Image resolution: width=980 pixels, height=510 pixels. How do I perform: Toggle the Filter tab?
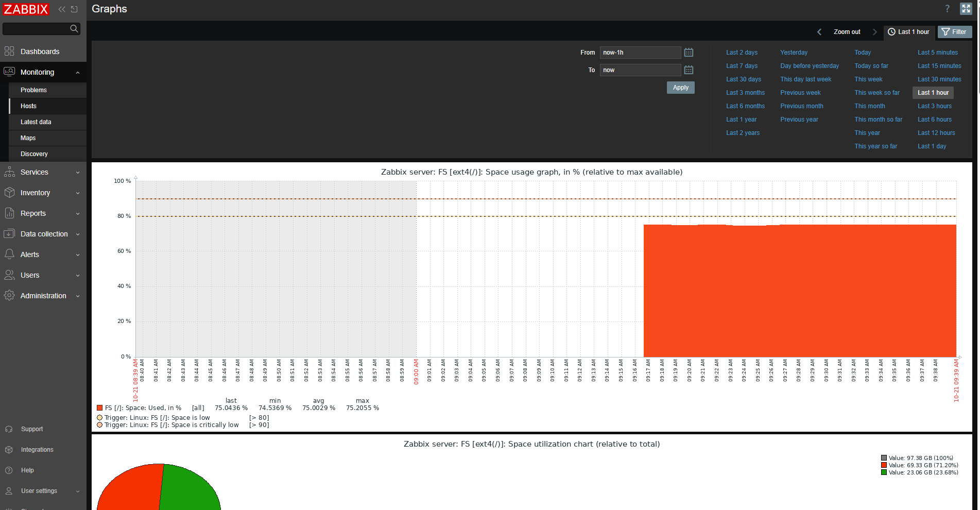[954, 32]
